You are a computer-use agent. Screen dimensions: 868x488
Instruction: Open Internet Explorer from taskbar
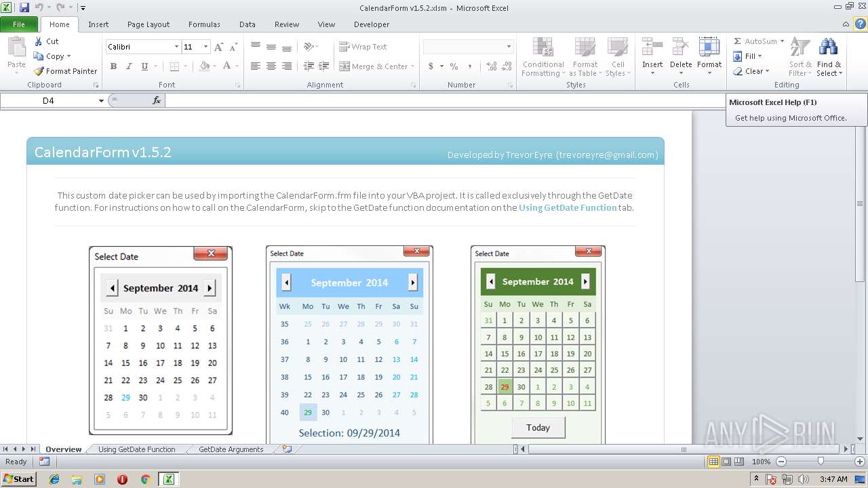click(55, 479)
